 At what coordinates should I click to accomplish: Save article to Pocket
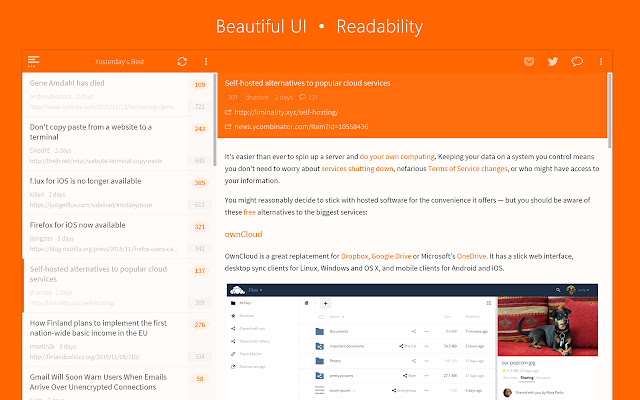[529, 61]
